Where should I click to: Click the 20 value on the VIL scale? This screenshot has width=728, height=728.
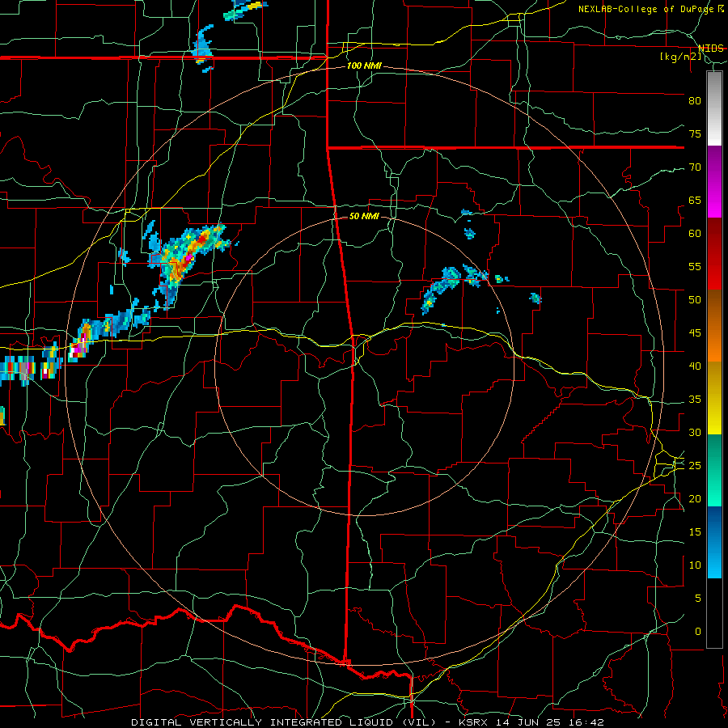[x=695, y=499]
